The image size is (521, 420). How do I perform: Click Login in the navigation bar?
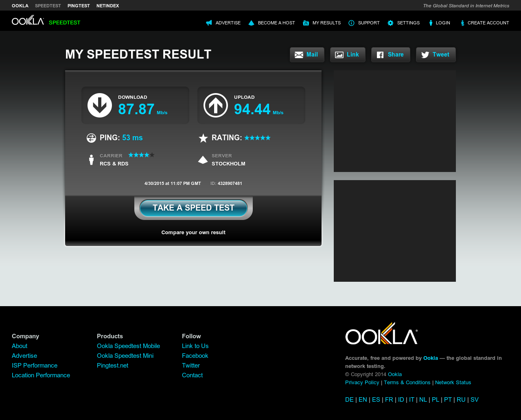443,23
